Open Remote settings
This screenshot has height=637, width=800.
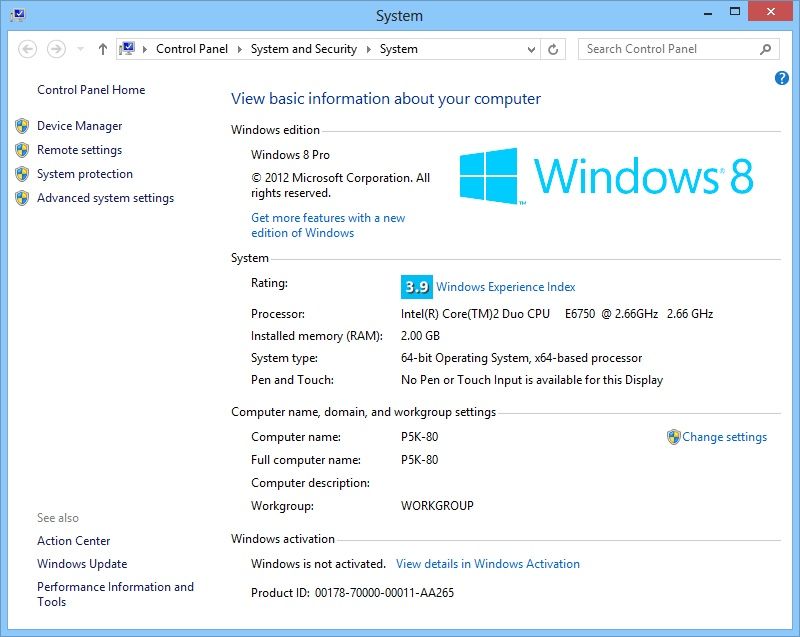pos(80,150)
